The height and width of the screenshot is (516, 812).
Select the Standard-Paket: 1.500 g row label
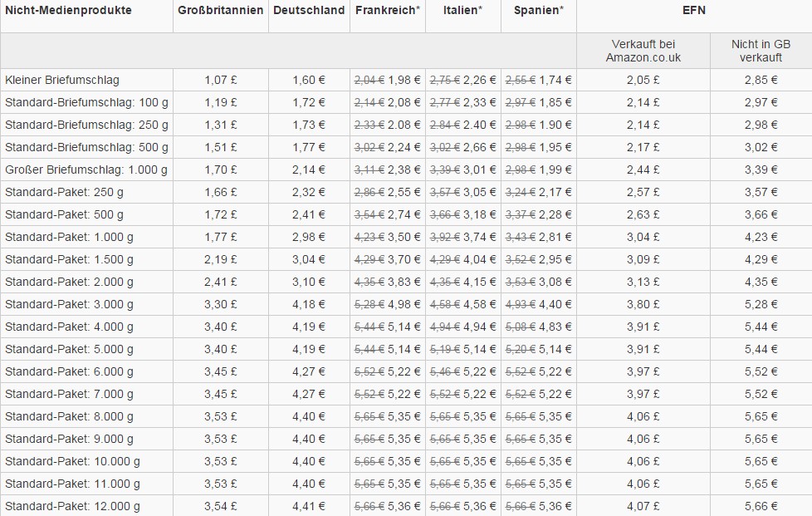(x=69, y=259)
